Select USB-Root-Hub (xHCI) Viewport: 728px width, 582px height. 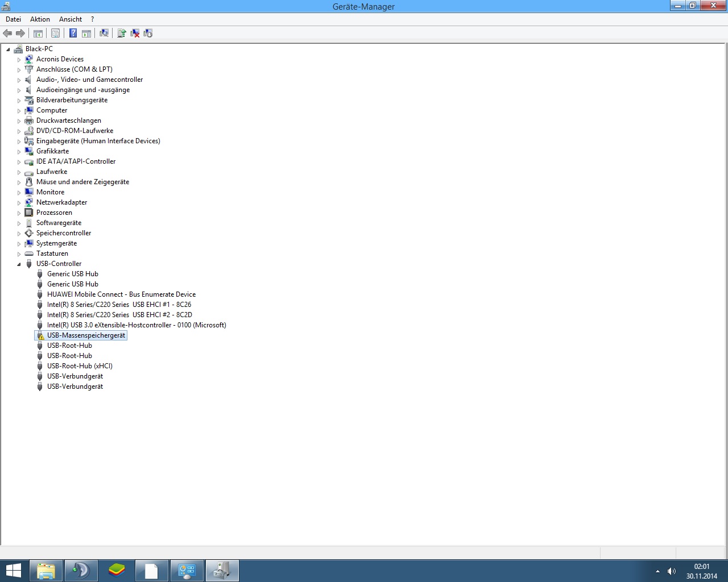(x=80, y=366)
